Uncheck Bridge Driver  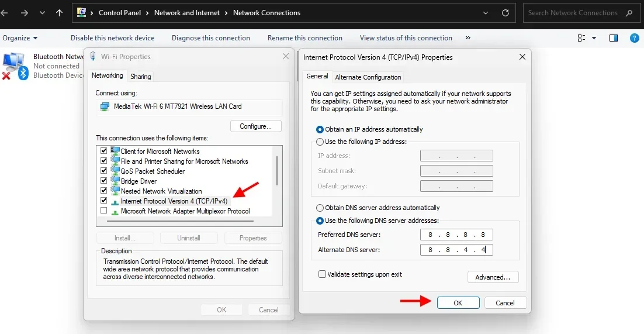tap(103, 181)
